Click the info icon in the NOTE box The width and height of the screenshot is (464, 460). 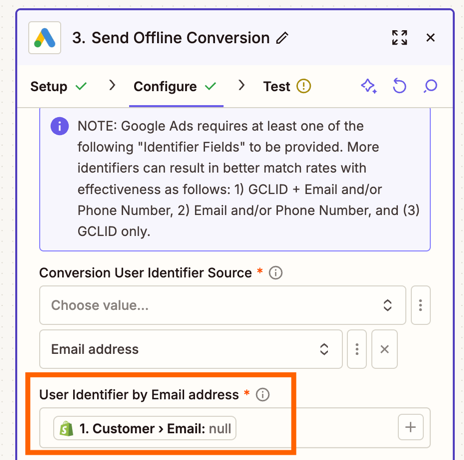(60, 126)
